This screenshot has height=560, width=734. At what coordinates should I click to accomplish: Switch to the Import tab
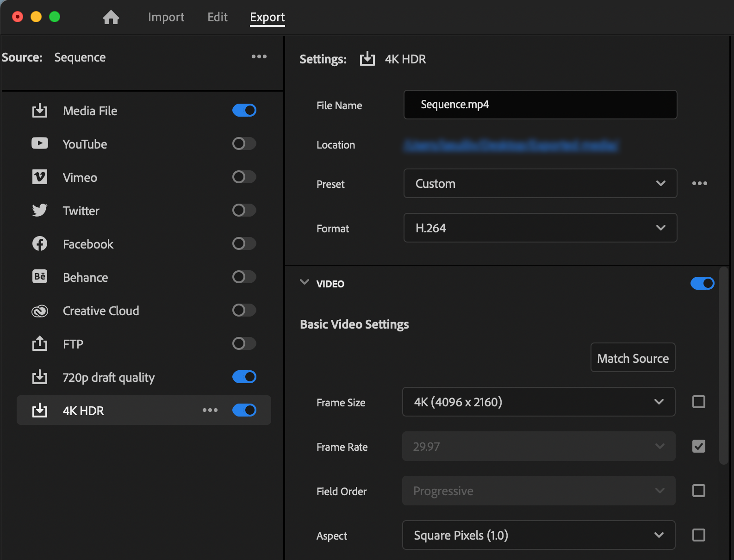coord(166,18)
